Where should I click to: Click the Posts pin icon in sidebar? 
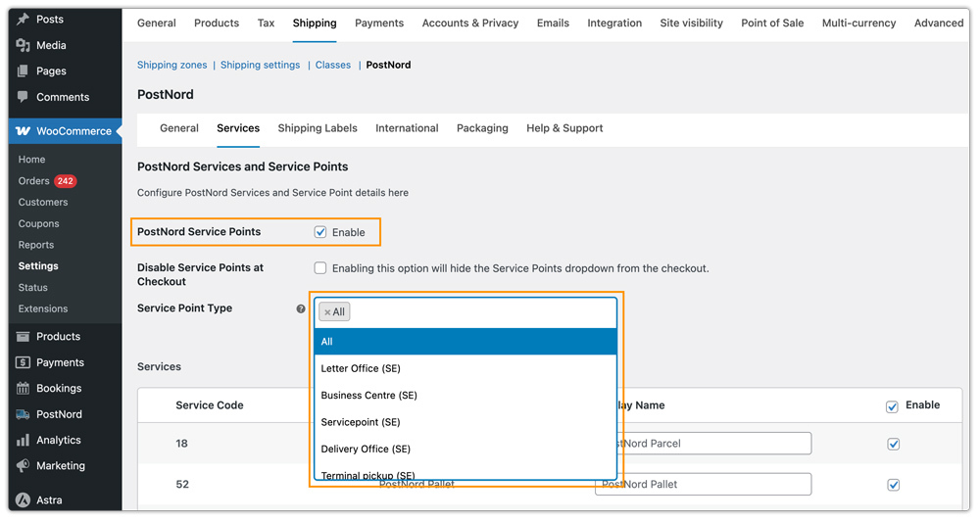24,19
